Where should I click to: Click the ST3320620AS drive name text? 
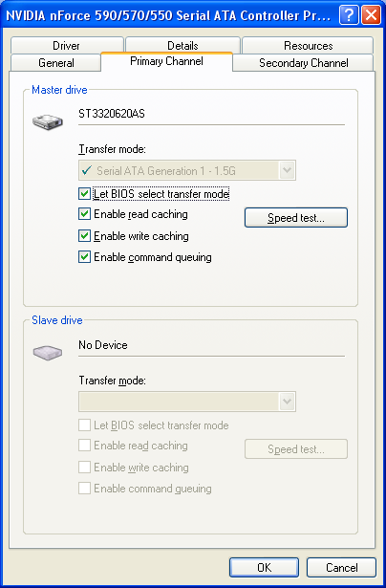click(x=112, y=114)
